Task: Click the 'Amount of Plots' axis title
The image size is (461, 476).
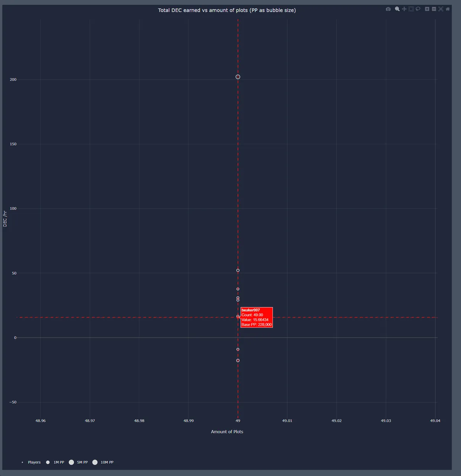Action: point(227,432)
